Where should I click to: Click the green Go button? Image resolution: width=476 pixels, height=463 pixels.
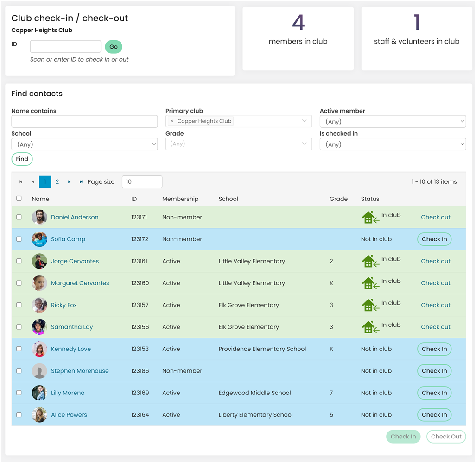(x=114, y=47)
